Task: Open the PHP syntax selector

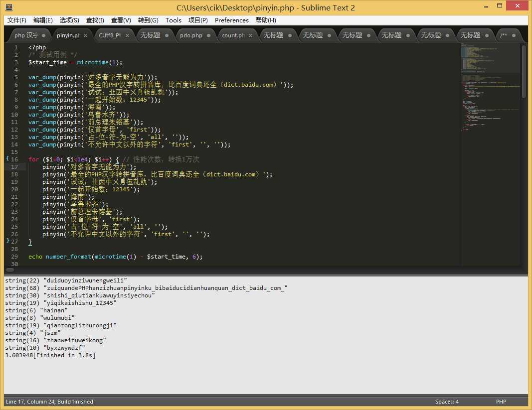Action: (x=501, y=402)
